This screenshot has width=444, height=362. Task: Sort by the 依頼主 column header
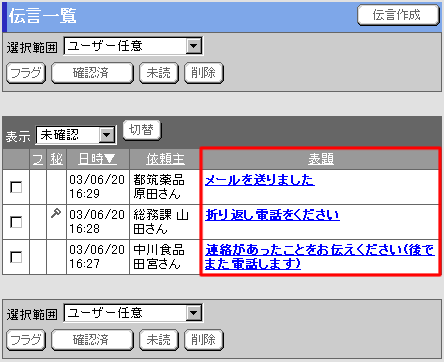pos(165,159)
